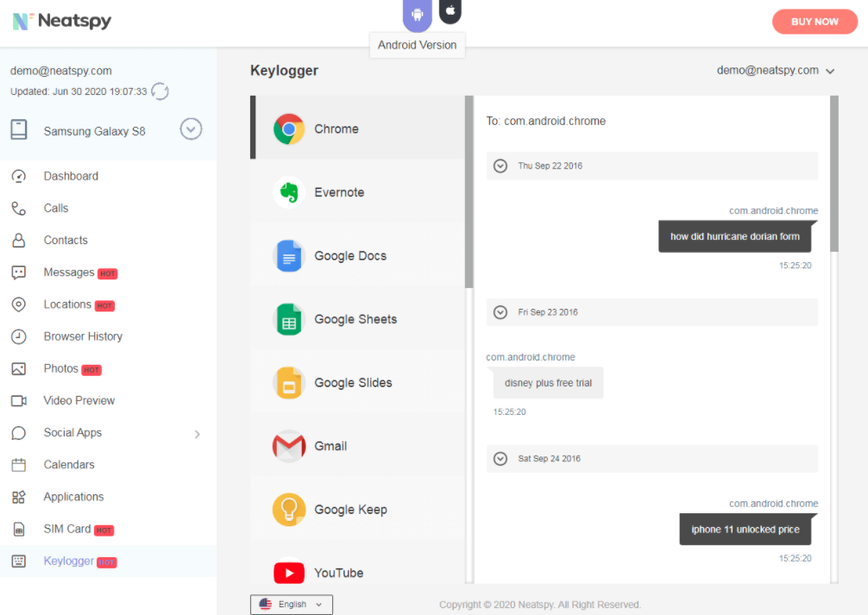Collapse the Sat Sep 24 2016 section

pyautogui.click(x=500, y=459)
